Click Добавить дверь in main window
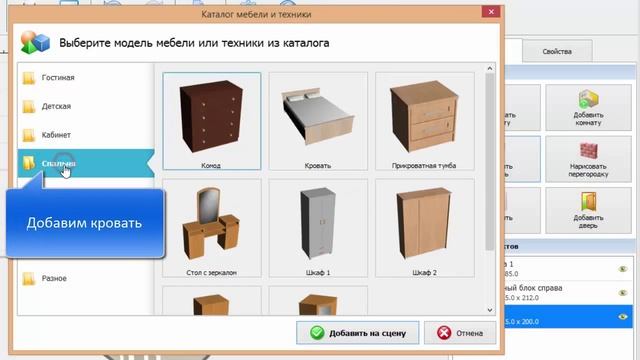Viewport: 640px width, 360px height. click(588, 211)
